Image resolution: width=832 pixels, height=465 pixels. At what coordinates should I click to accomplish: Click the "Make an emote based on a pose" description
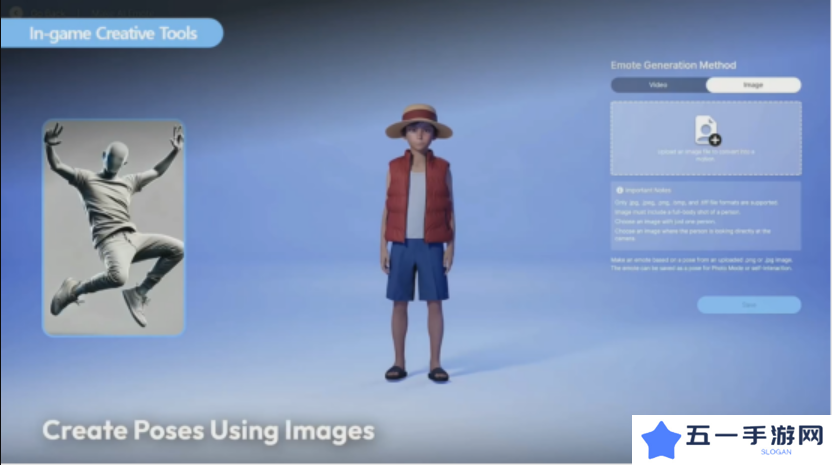click(x=701, y=264)
